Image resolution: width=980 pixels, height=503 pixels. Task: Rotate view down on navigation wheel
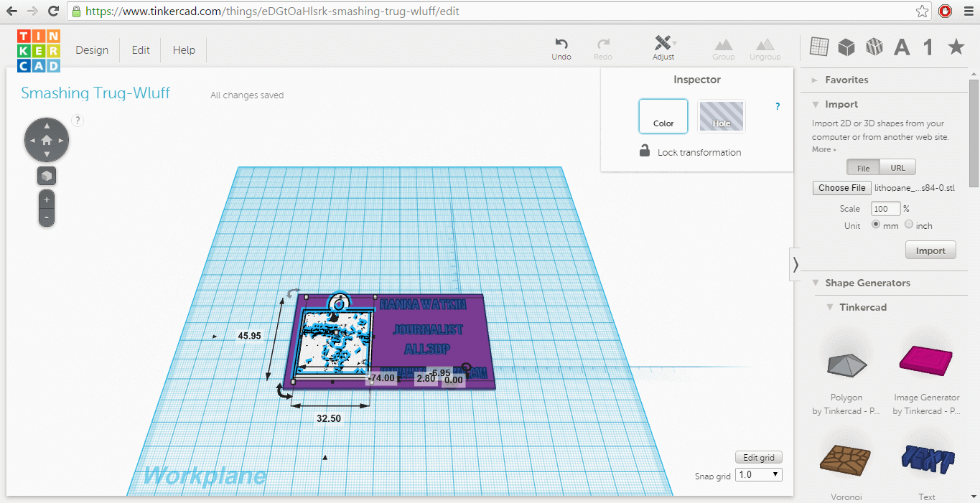tap(47, 154)
